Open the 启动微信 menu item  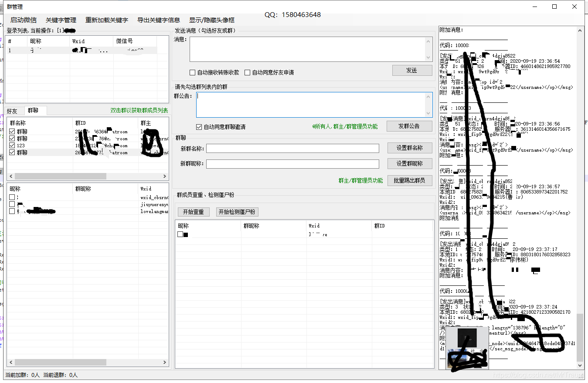pyautogui.click(x=24, y=20)
